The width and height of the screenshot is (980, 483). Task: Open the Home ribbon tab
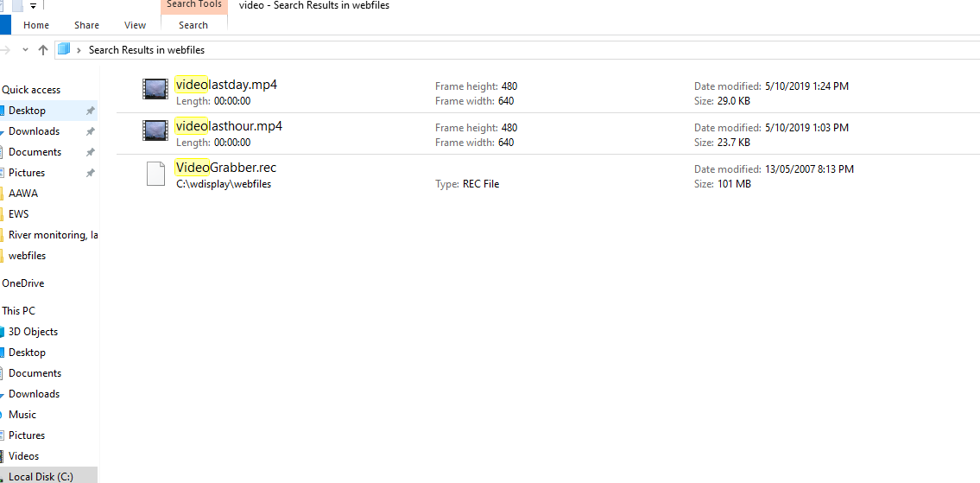(36, 25)
